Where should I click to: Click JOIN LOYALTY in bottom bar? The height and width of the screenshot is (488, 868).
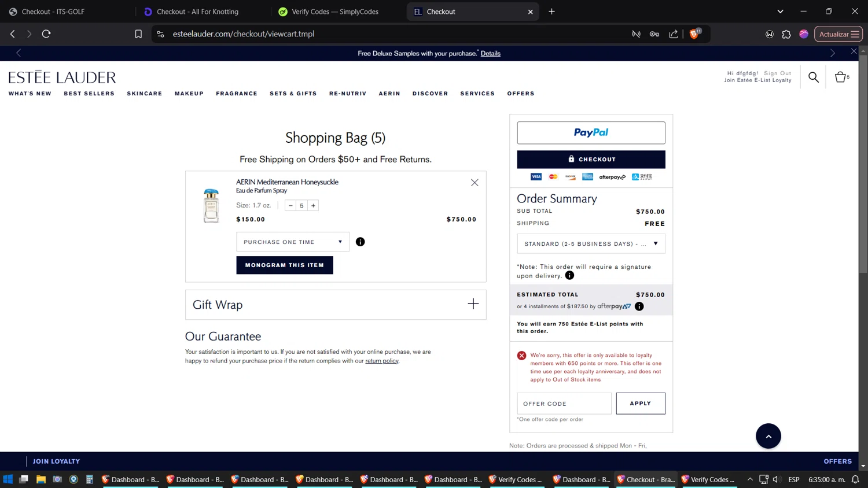[x=56, y=461]
